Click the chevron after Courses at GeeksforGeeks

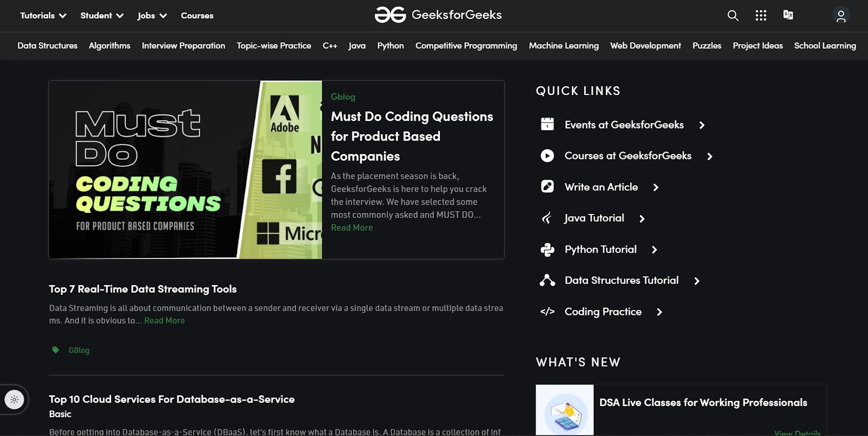pos(710,156)
